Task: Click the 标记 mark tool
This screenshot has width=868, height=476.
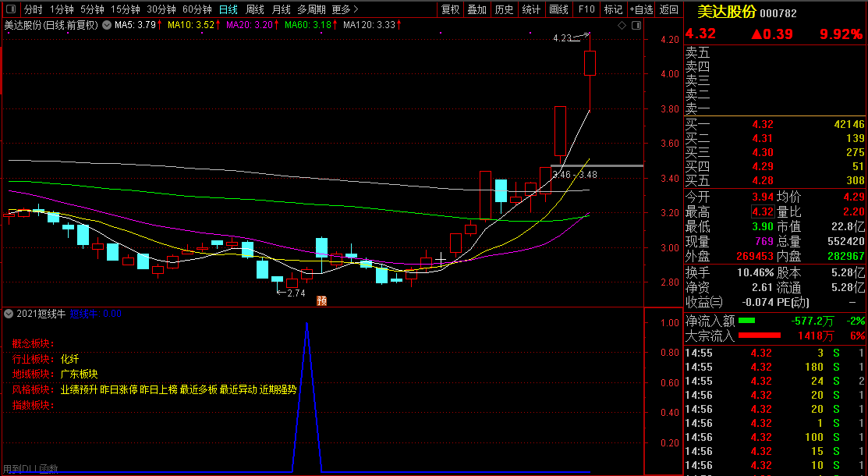Action: click(614, 9)
